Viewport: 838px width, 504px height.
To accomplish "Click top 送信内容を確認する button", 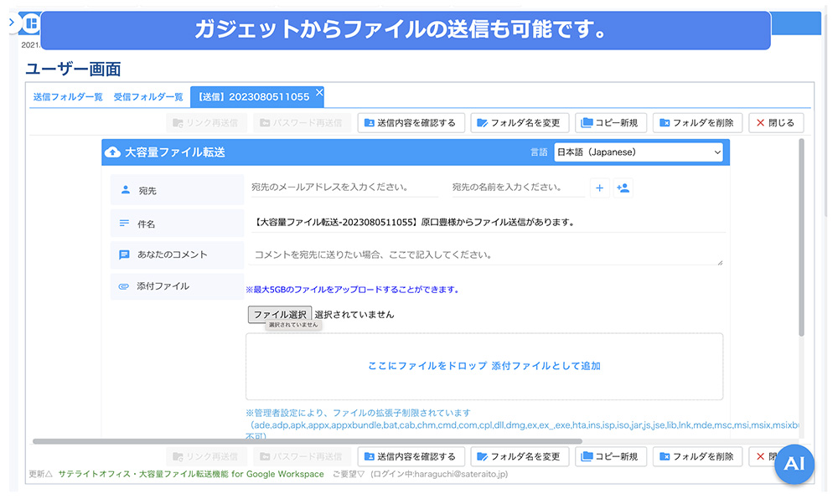I will coord(411,123).
